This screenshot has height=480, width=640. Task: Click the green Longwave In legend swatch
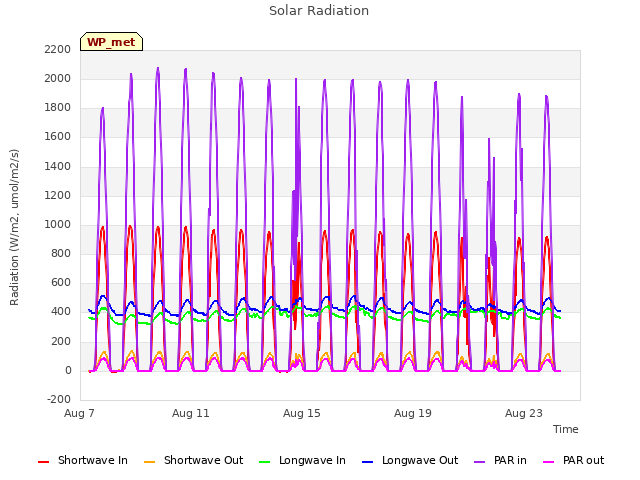[x=264, y=462]
